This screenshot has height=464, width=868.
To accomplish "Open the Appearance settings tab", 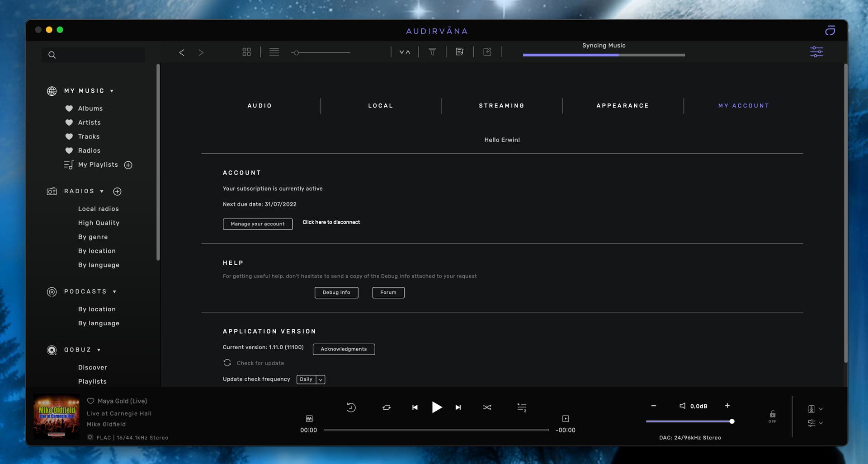I will (x=623, y=106).
